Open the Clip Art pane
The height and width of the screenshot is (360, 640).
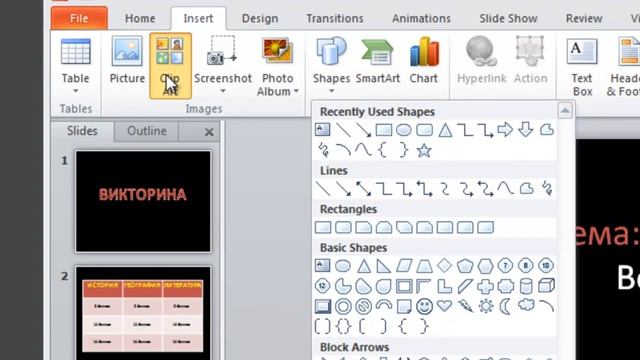pyautogui.click(x=170, y=66)
